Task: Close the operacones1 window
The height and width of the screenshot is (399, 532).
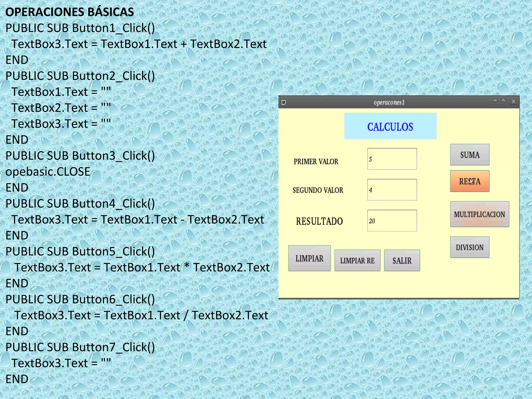Action: [513, 102]
